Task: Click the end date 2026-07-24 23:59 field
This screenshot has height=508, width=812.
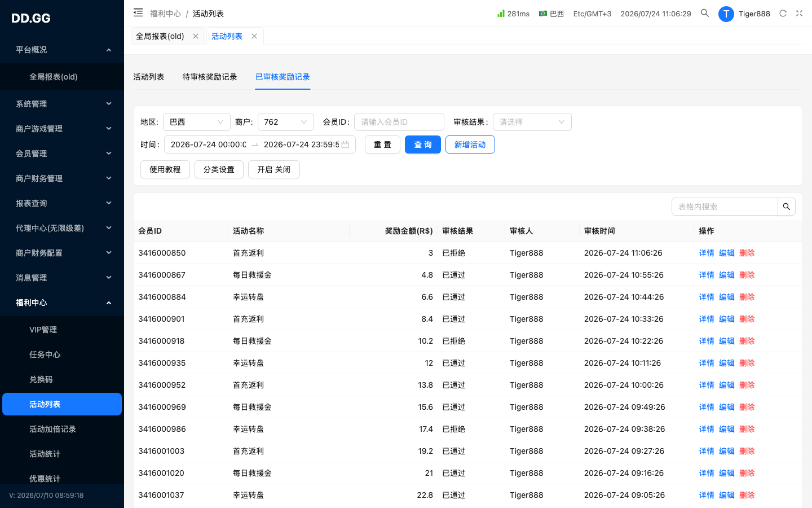Action: tap(301, 144)
